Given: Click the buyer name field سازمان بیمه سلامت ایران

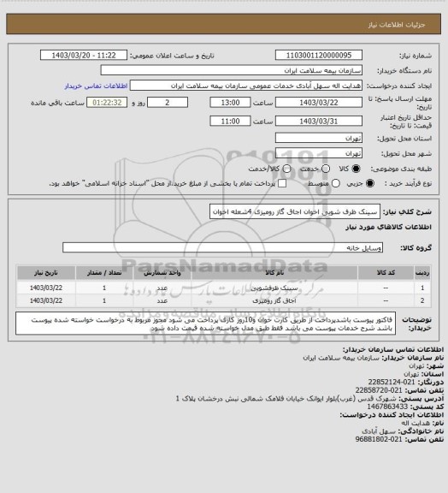Looking at the screenshot, I should pos(231,70).
